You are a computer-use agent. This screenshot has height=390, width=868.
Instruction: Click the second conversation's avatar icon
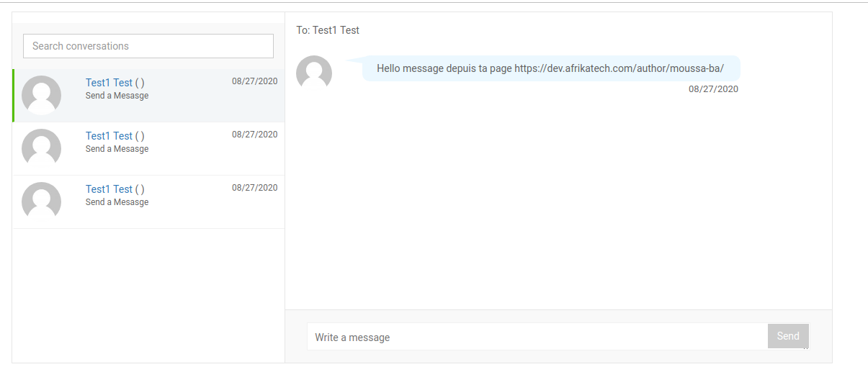41,148
